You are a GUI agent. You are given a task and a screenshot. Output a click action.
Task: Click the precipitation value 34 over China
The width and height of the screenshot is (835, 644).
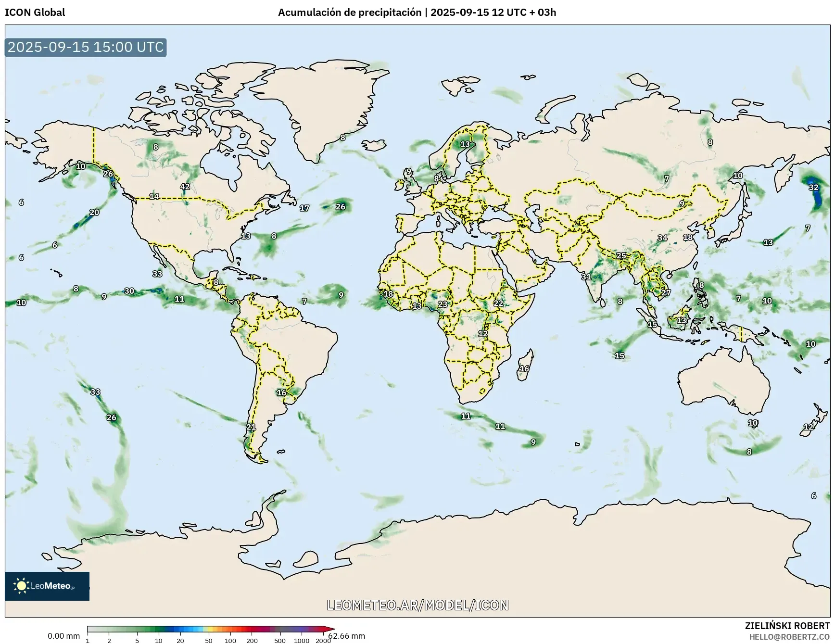[x=663, y=238]
